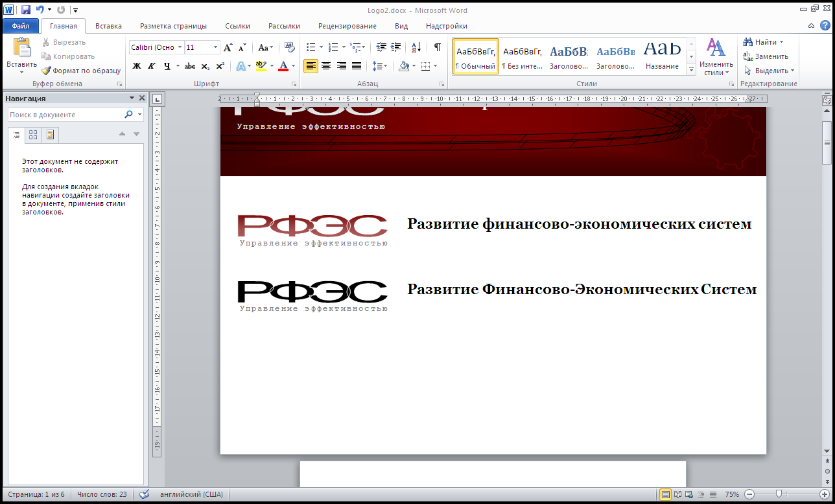Open the Change Case (Аа) dropdown

(x=266, y=47)
